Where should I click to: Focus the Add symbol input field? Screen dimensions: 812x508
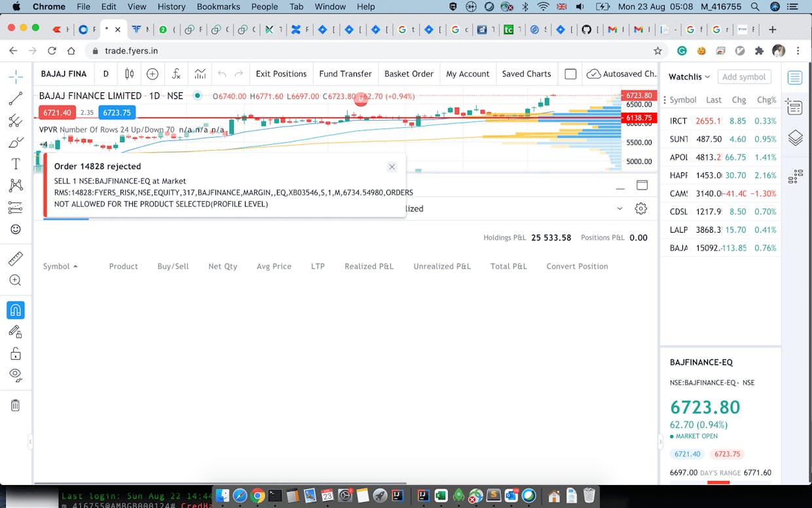click(744, 77)
